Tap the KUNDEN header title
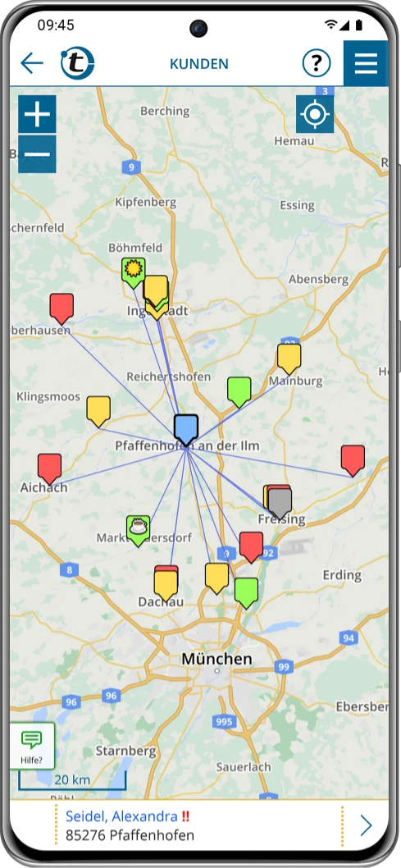Viewport: 401px width, 868px height. point(199,64)
